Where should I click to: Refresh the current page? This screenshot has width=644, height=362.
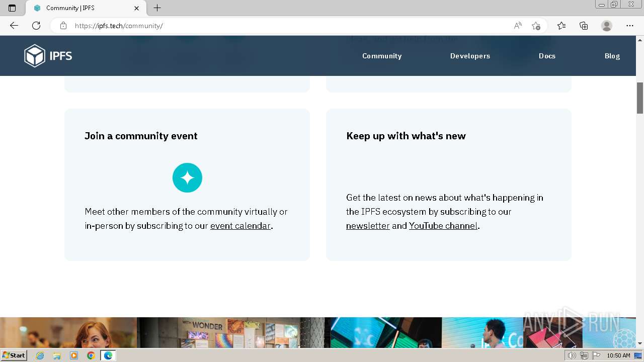36,26
